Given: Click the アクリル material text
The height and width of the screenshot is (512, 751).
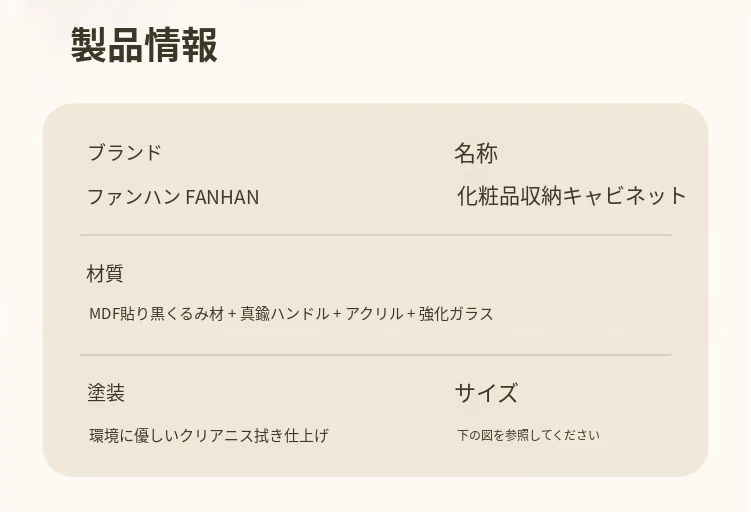Looking at the screenshot, I should tap(374, 314).
